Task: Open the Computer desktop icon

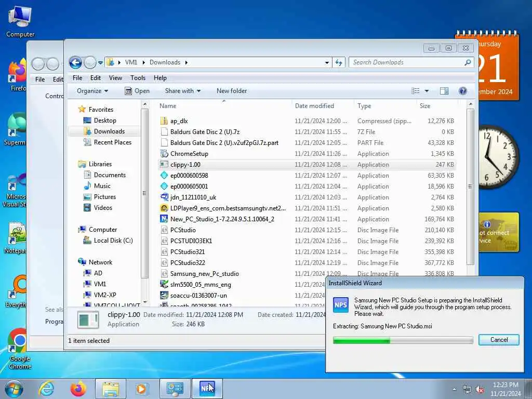Action: pos(20,21)
